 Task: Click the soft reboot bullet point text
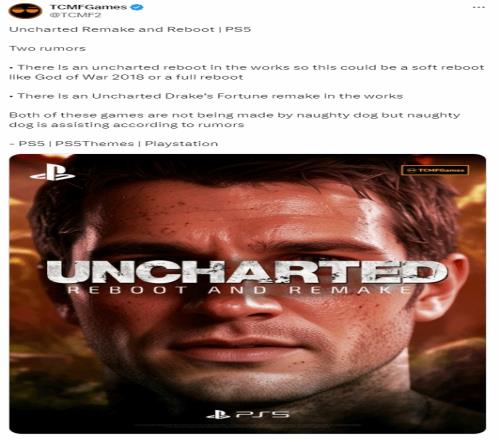(x=247, y=72)
